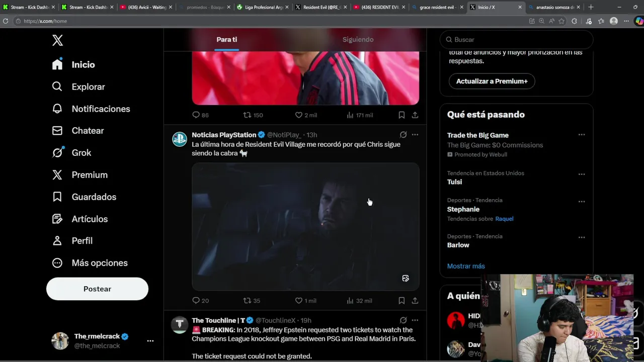Click the edit-image icon on the video
The image size is (644, 362).
pos(406,278)
